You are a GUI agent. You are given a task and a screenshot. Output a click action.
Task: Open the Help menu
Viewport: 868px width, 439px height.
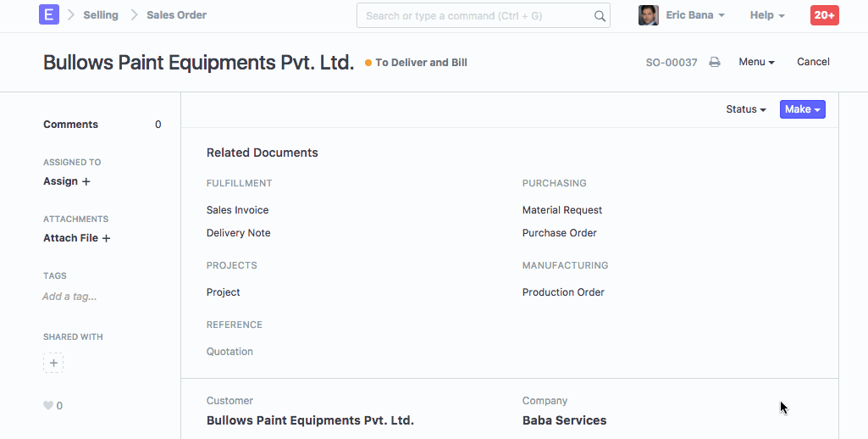[x=766, y=15]
